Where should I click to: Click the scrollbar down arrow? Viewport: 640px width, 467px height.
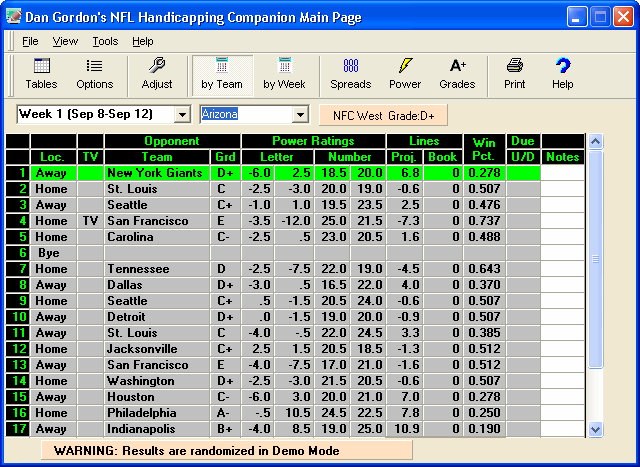pos(596,429)
